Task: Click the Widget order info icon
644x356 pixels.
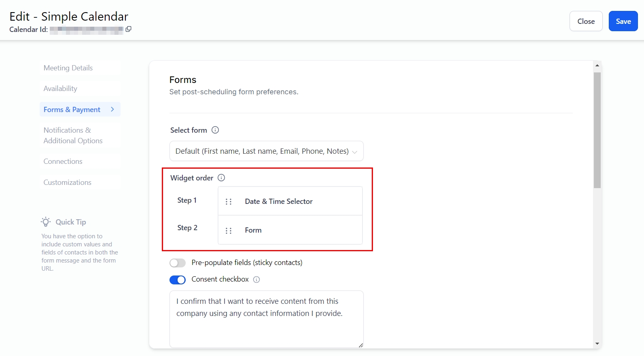Action: (221, 178)
